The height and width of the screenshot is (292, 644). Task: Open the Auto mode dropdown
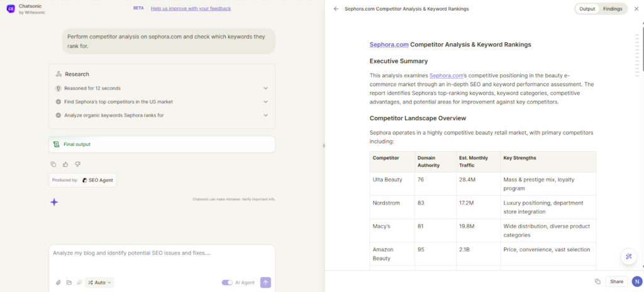click(99, 283)
